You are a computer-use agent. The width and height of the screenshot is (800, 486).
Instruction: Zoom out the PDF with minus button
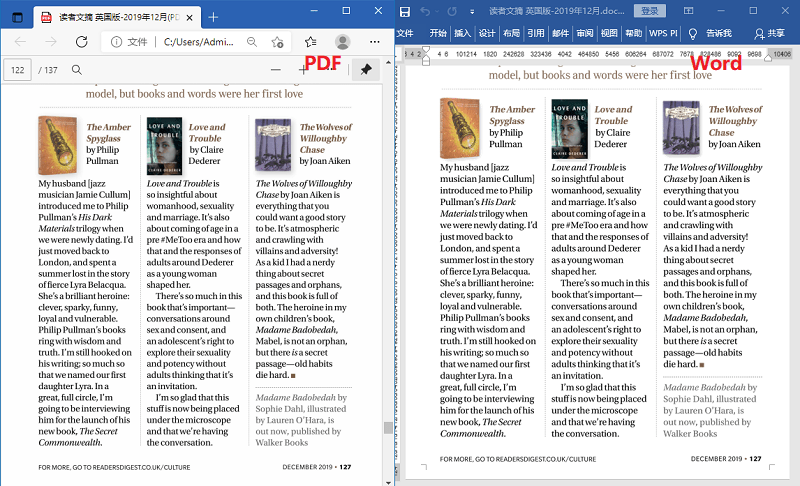point(275,70)
